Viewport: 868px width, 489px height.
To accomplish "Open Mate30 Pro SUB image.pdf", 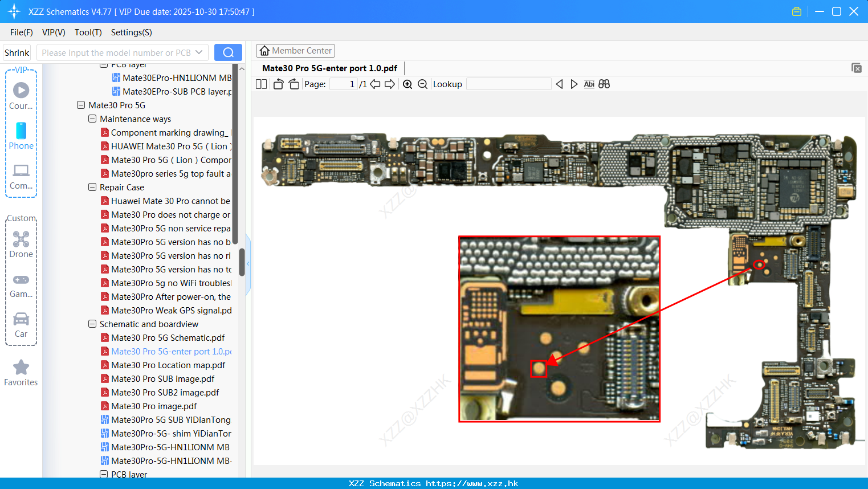I will coord(158,378).
